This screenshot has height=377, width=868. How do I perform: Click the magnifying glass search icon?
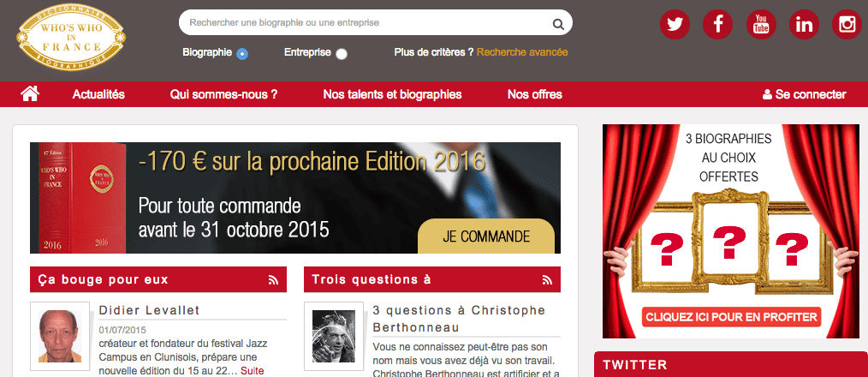coord(558,24)
